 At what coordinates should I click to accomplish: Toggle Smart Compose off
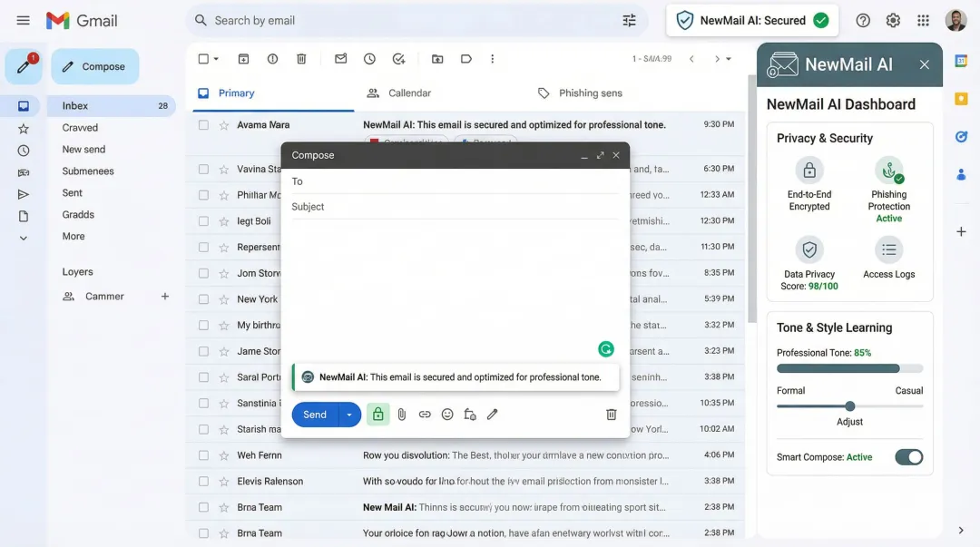click(x=908, y=457)
